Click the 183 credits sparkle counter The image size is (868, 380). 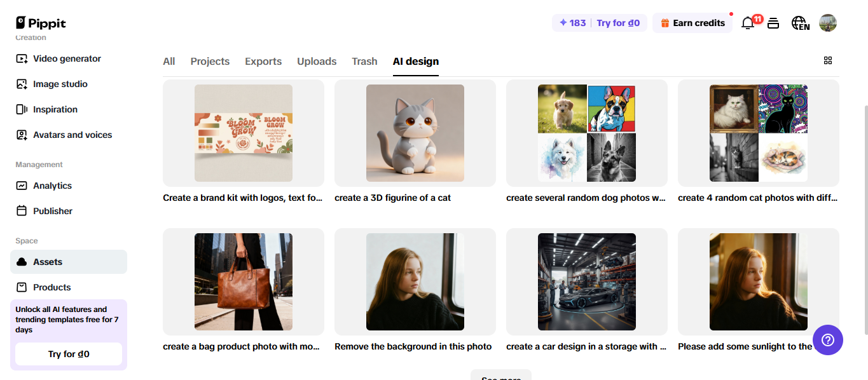pyautogui.click(x=572, y=23)
